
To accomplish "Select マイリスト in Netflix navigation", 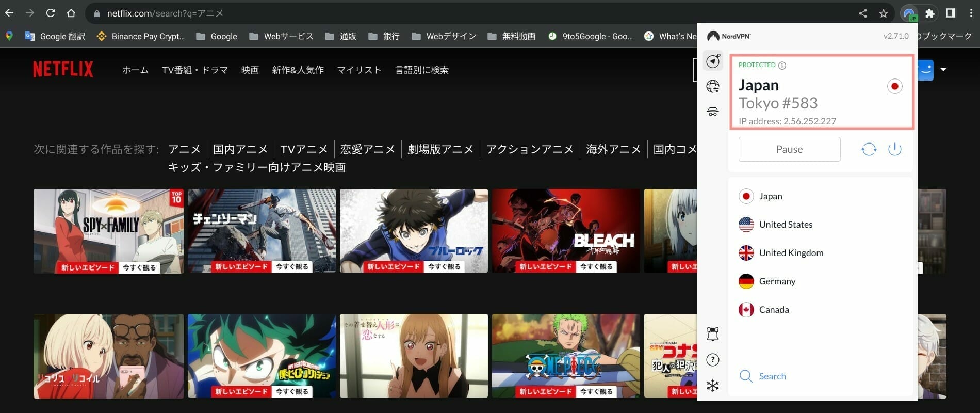I will pyautogui.click(x=359, y=70).
